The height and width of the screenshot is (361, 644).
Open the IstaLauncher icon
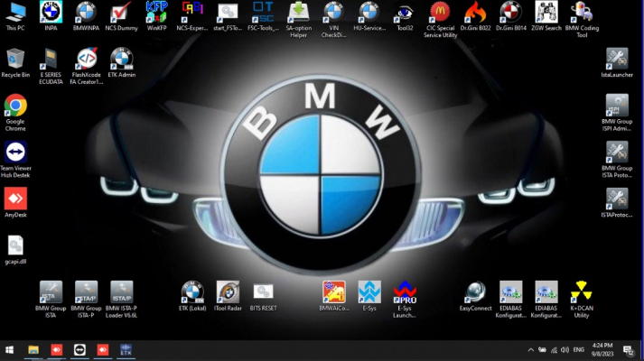[x=617, y=60]
